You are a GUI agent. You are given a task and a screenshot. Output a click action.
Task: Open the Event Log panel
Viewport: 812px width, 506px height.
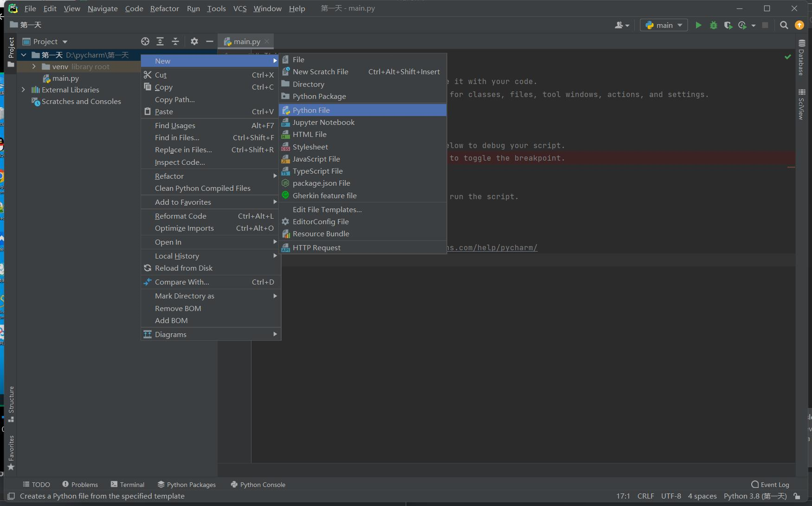point(770,484)
